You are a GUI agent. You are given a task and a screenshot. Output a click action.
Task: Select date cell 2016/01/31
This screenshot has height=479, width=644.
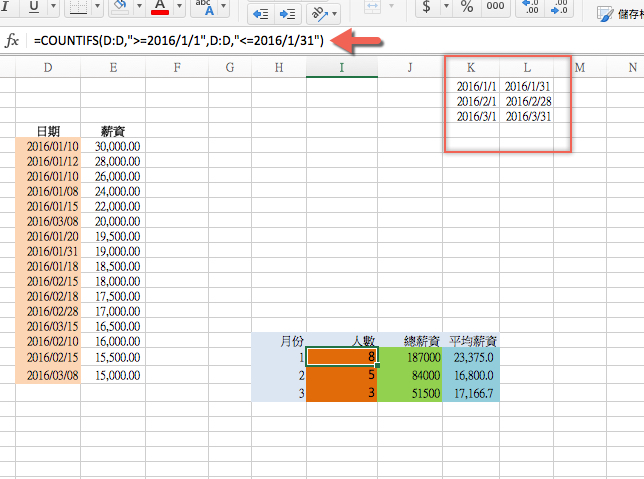(48, 251)
